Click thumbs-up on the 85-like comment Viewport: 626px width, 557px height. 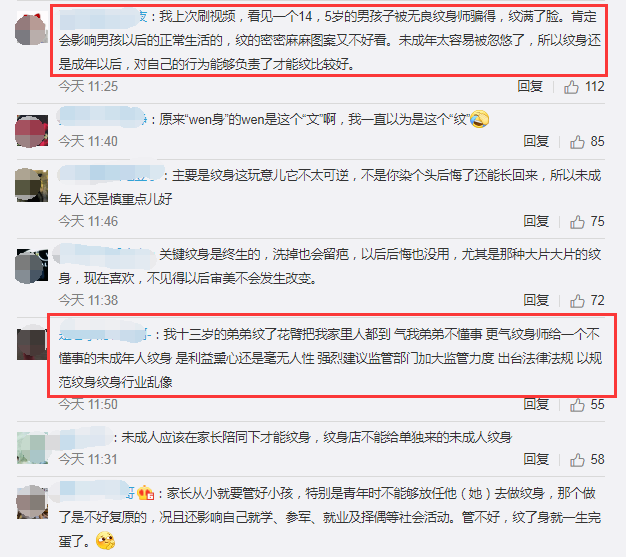[577, 142]
